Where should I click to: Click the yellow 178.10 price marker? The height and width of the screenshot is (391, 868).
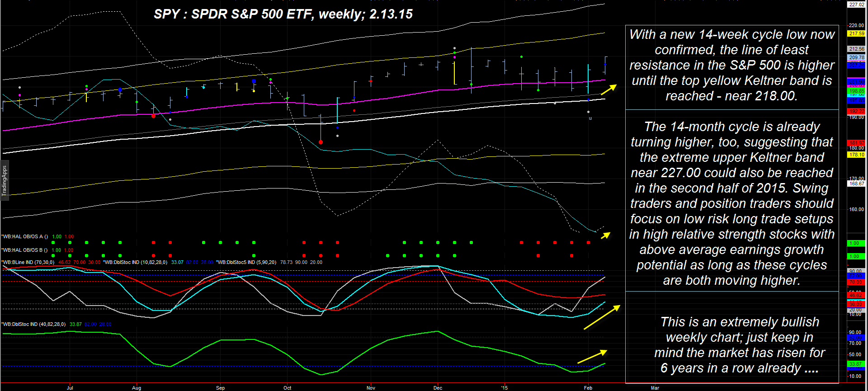click(856, 155)
